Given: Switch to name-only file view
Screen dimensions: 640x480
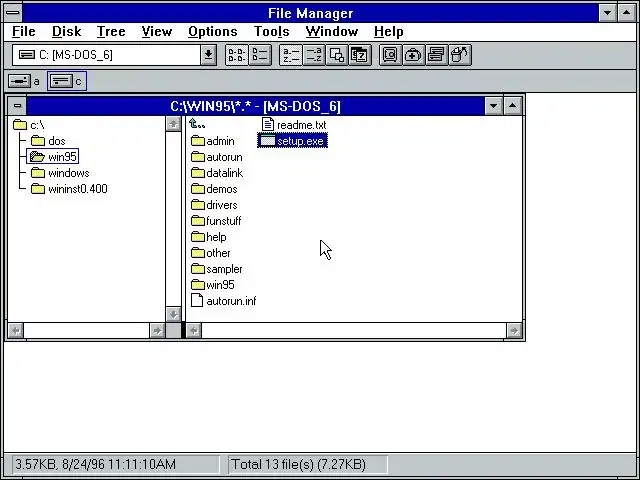Looking at the screenshot, I should (x=237, y=55).
